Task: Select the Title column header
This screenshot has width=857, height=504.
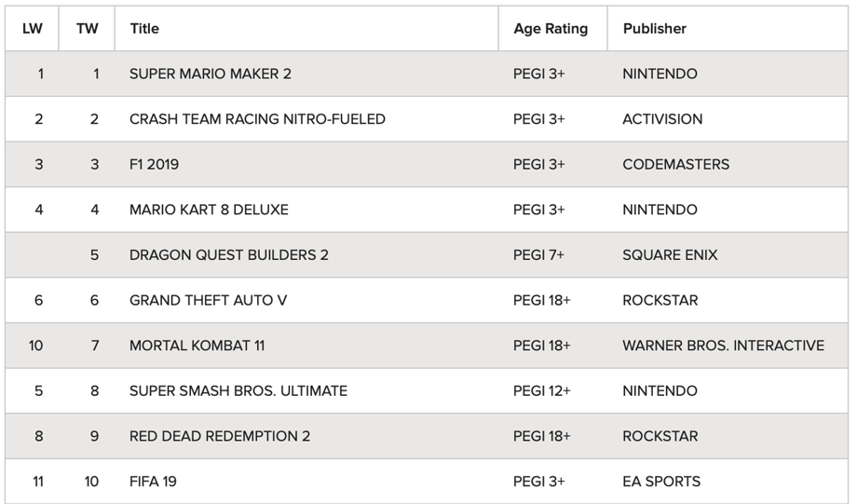Action: click(x=144, y=29)
